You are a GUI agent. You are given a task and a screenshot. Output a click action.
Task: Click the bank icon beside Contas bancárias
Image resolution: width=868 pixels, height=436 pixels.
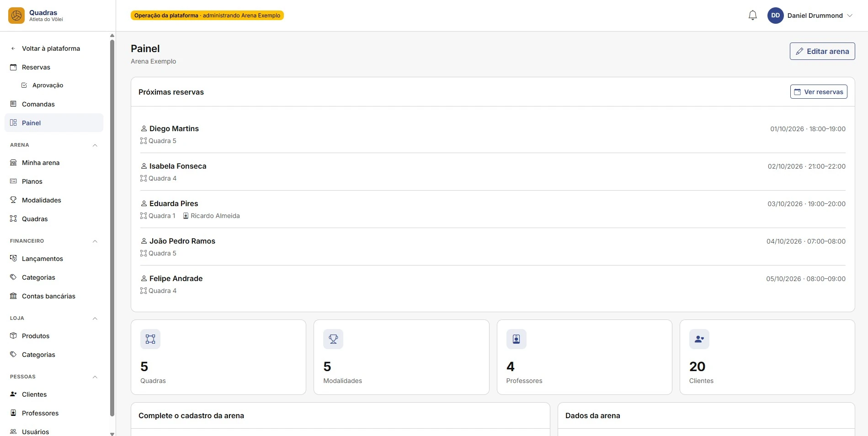coord(13,296)
